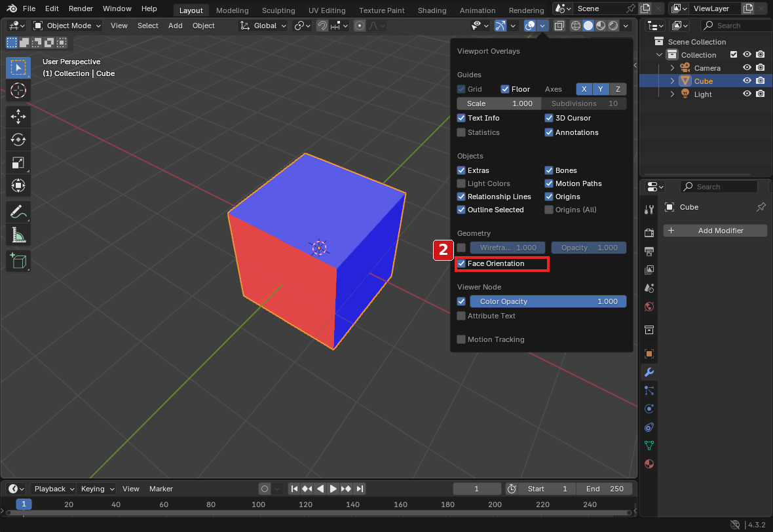
Task: Open the Render properties tab
Action: tap(649, 233)
